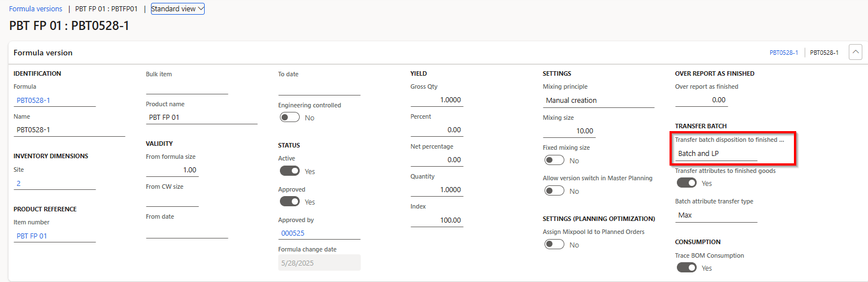Open Batch attribute transfer type dropdown
Viewport: 868px width, 282px height.
716,215
